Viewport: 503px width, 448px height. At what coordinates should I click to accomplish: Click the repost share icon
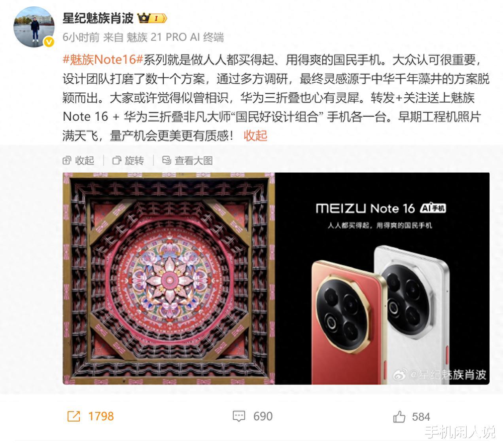pyautogui.click(x=74, y=416)
